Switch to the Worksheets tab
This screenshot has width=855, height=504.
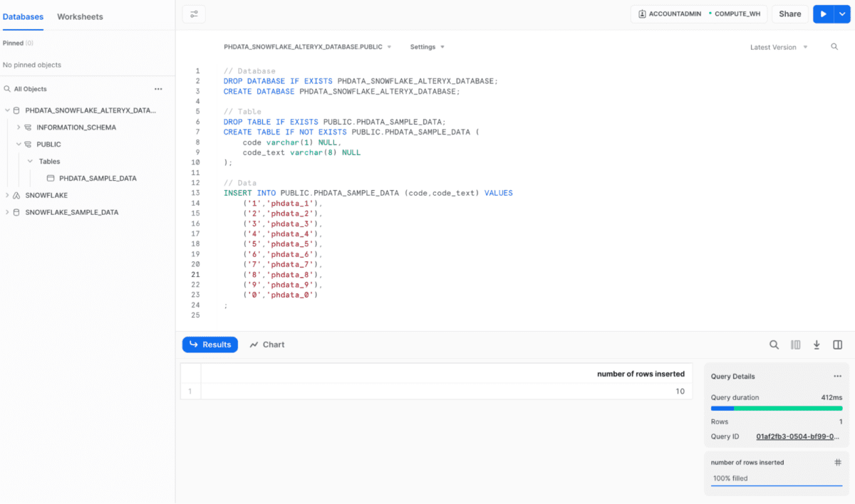click(80, 16)
